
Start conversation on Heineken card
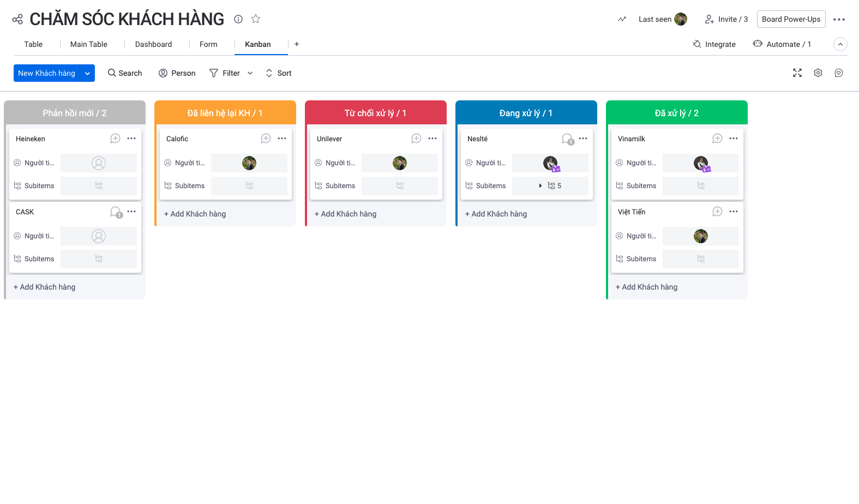115,139
